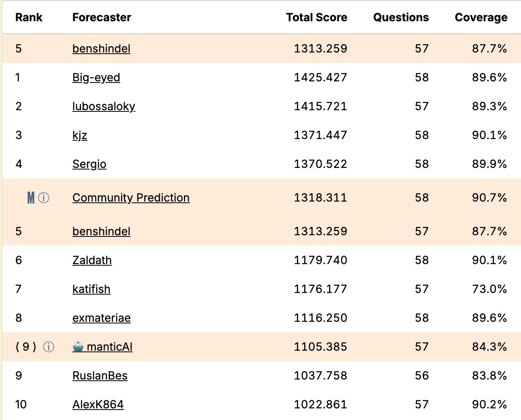This screenshot has width=521, height=420.
Task: Click the robot icon beside manticAI
Action: 78,347
